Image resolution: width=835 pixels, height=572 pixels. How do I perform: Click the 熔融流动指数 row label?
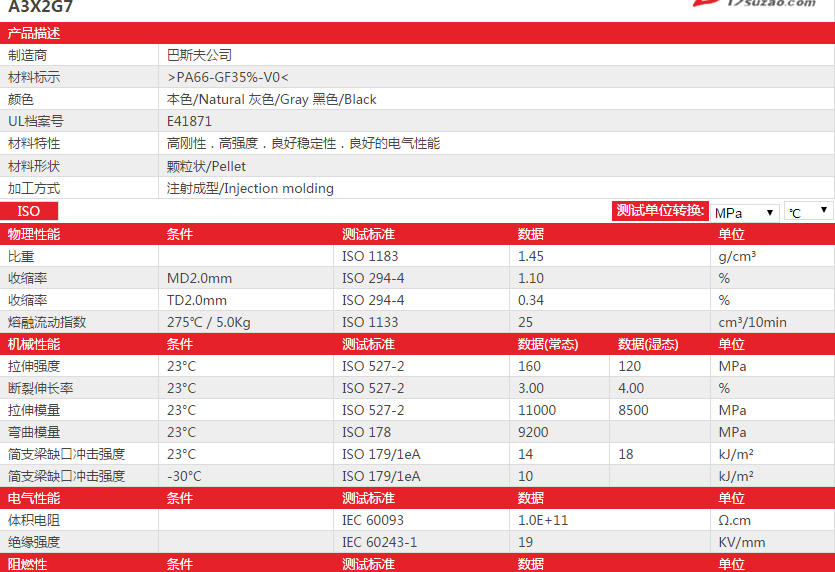click(47, 322)
